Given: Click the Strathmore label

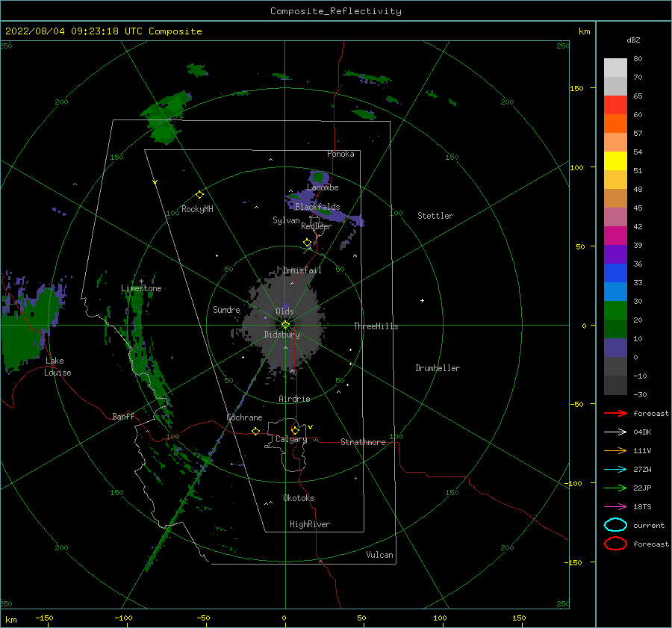Looking at the screenshot, I should (x=363, y=442).
